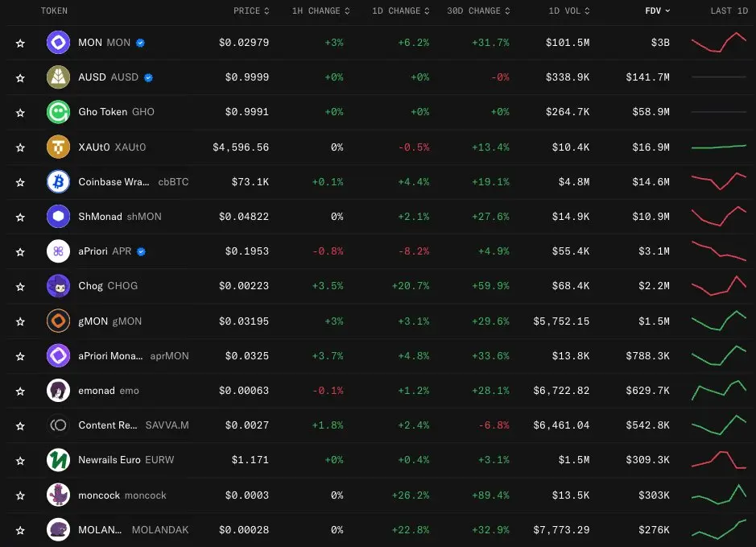Image resolution: width=756 pixels, height=547 pixels.
Task: Favorite Coinbase Wrapped cbBTC with star
Action: pyautogui.click(x=20, y=182)
